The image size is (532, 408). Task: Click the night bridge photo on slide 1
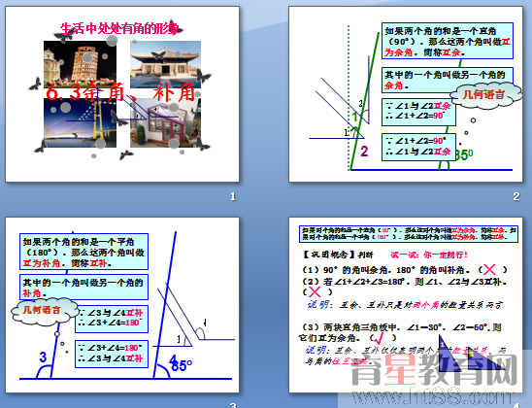[80, 122]
